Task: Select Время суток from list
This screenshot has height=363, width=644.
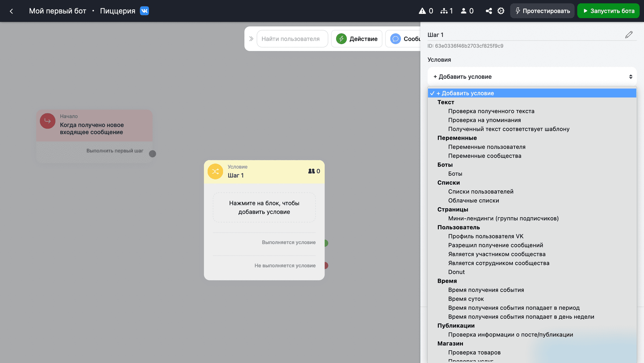Action: tap(466, 299)
